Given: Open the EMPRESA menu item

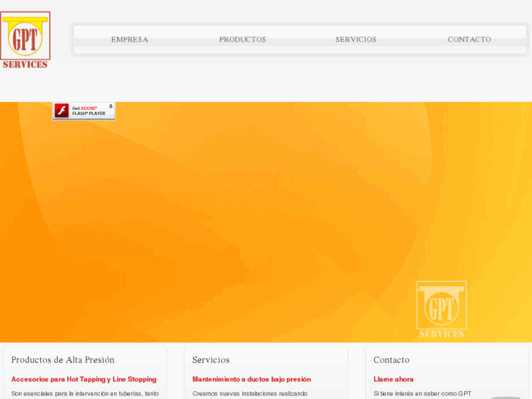Looking at the screenshot, I should [x=130, y=40].
